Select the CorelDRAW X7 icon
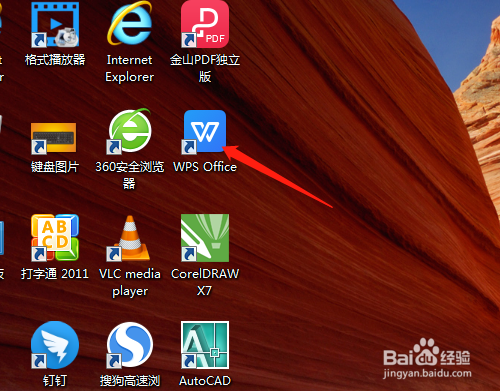The width and height of the screenshot is (500, 391). click(x=205, y=238)
